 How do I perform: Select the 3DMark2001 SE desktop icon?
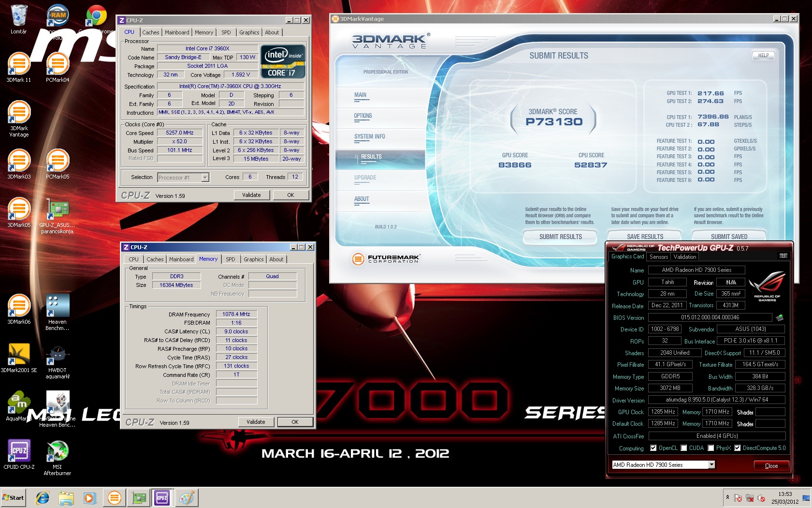pos(18,358)
